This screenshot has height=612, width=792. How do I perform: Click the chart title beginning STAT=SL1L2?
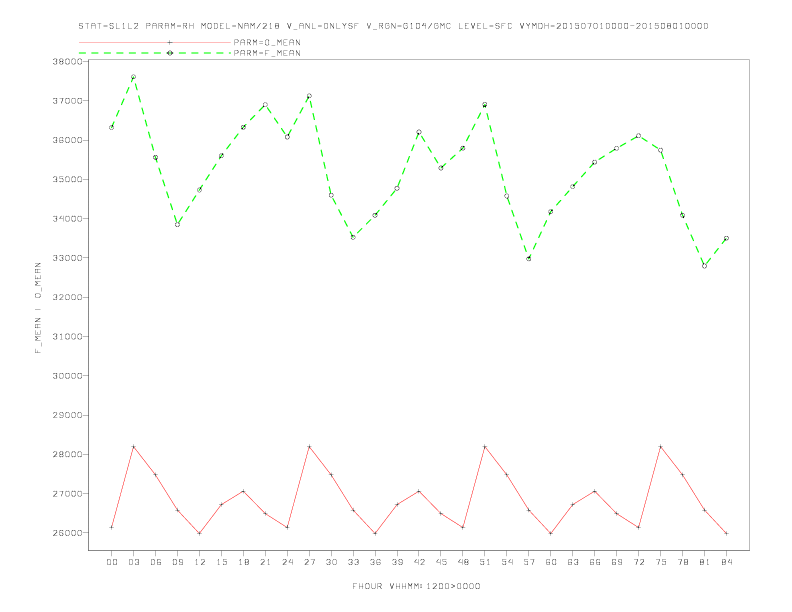point(393,26)
